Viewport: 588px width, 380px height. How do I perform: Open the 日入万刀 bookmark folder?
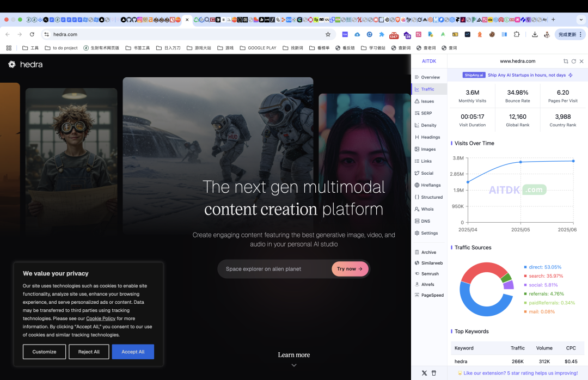coord(168,48)
